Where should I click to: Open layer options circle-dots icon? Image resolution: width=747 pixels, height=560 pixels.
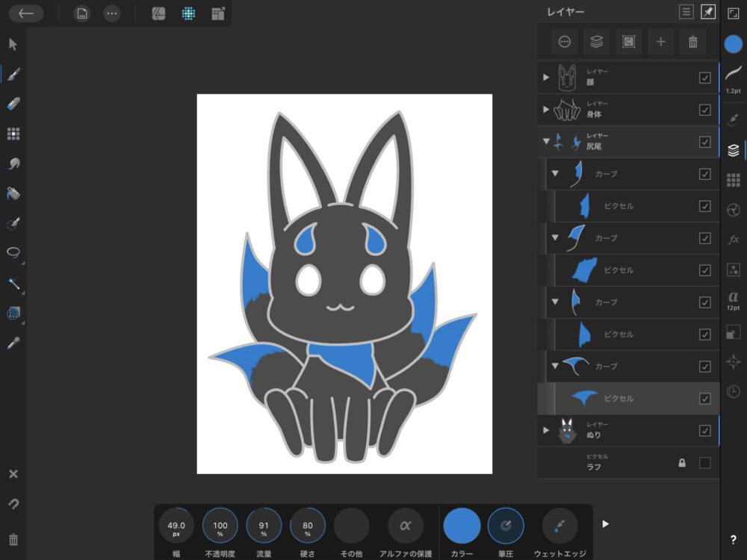pyautogui.click(x=565, y=42)
